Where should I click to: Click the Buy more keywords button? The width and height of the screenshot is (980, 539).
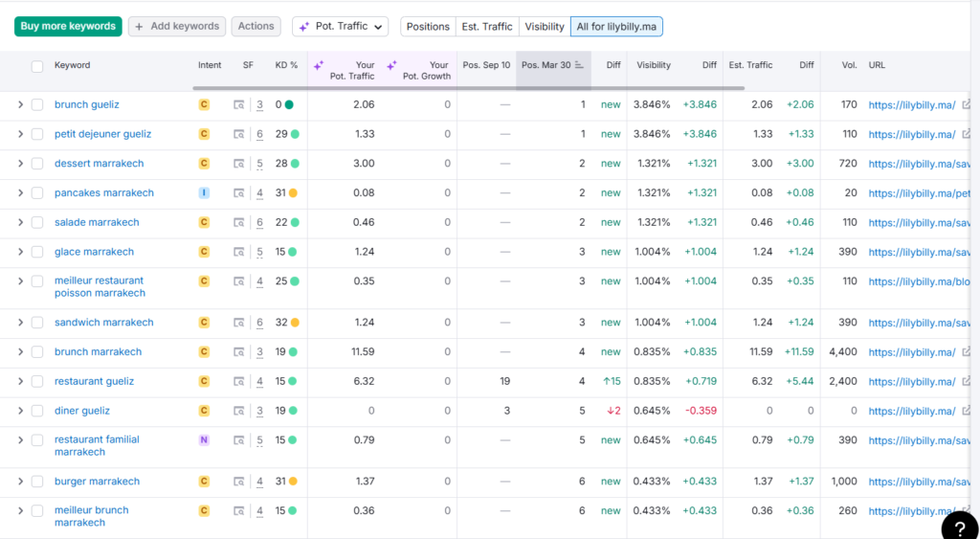tap(68, 26)
